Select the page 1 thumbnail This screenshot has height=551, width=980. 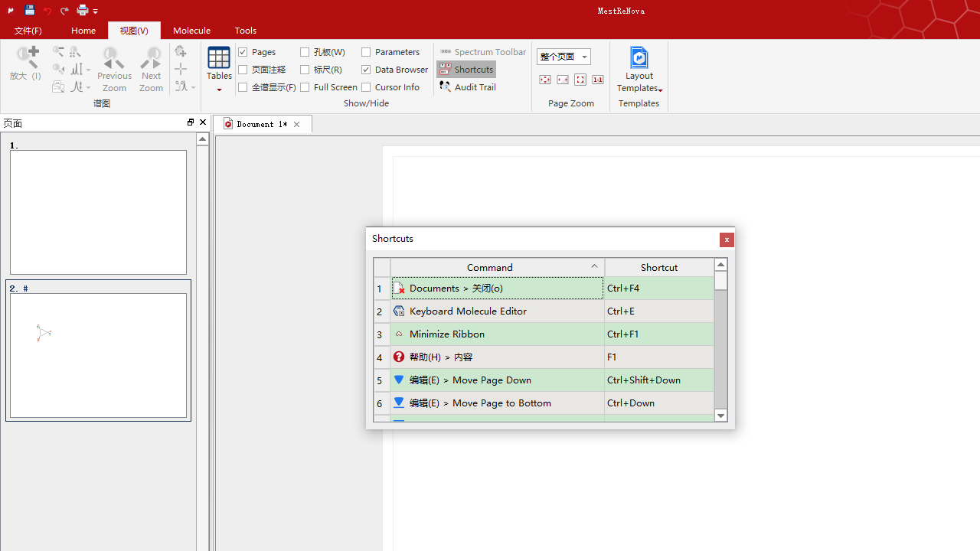(x=98, y=212)
